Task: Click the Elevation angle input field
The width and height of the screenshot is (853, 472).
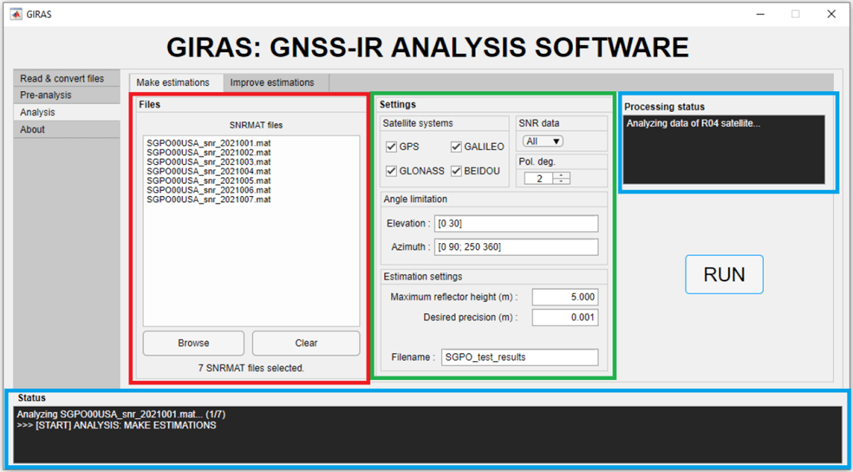Action: click(515, 224)
